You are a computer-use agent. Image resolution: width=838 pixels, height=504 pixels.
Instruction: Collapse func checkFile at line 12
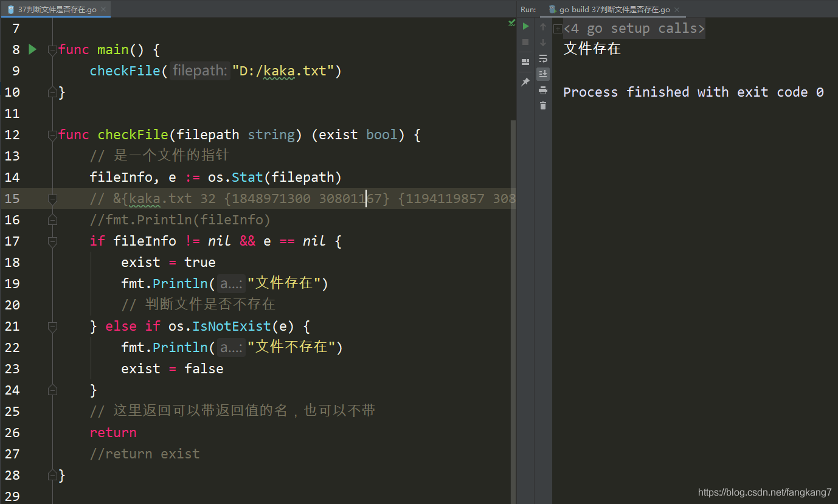52,135
